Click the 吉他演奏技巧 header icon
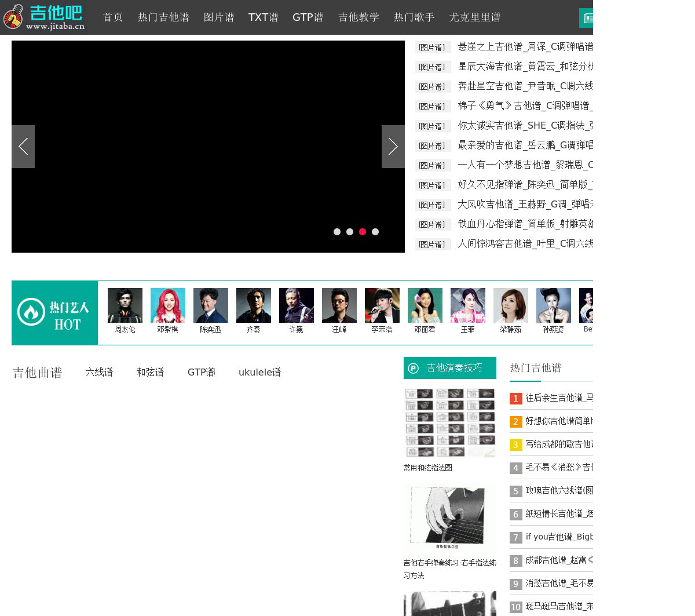695x616 pixels. click(x=414, y=368)
